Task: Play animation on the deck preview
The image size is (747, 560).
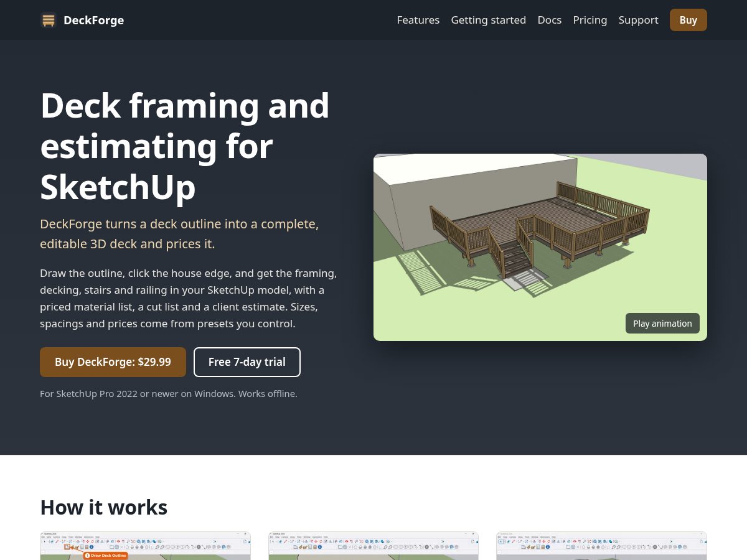Action: (662, 324)
